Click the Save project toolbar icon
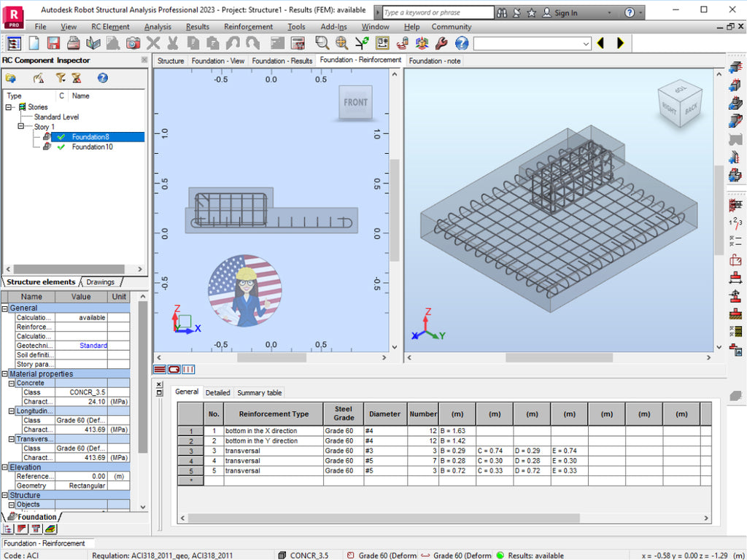 (x=53, y=43)
